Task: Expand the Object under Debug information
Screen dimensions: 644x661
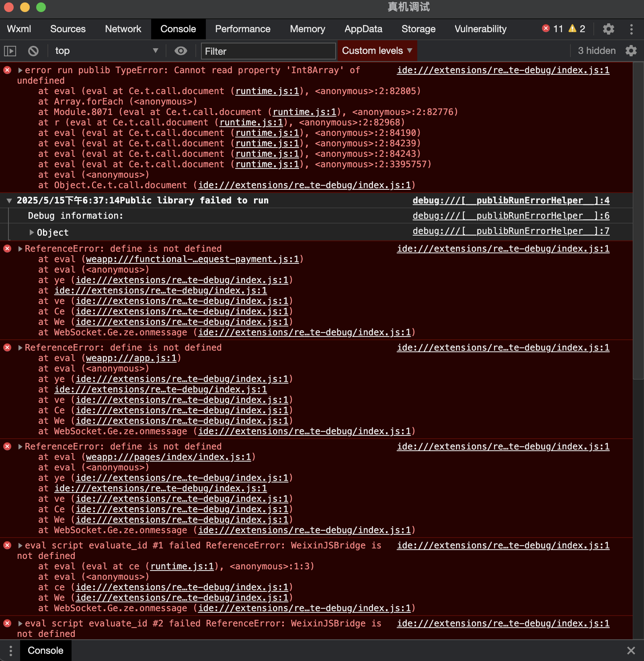Action: click(32, 232)
